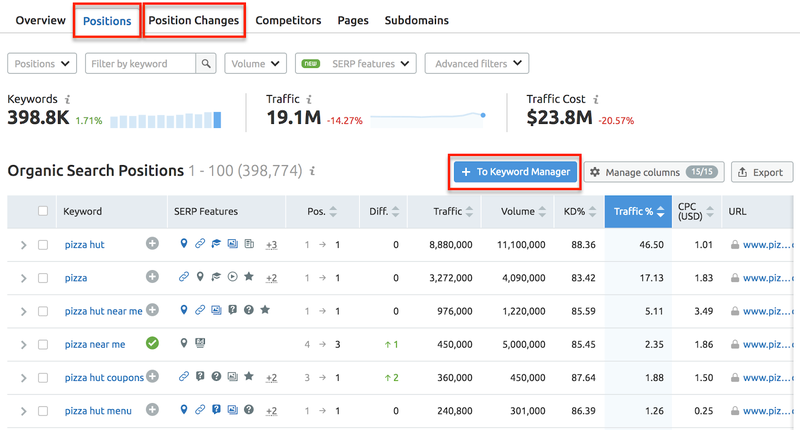Sort by the Diff. column
Image resolution: width=800 pixels, height=430 pixels.
(x=384, y=212)
